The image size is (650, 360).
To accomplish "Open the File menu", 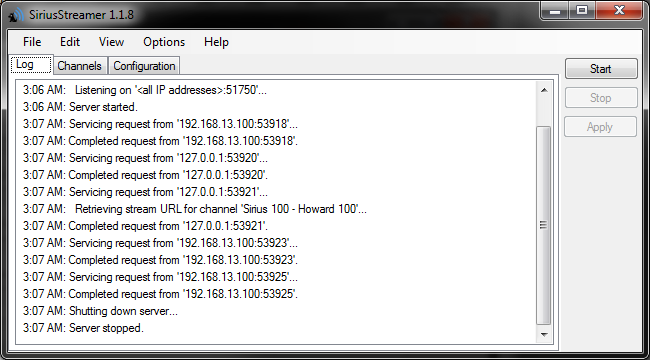I will (x=32, y=42).
